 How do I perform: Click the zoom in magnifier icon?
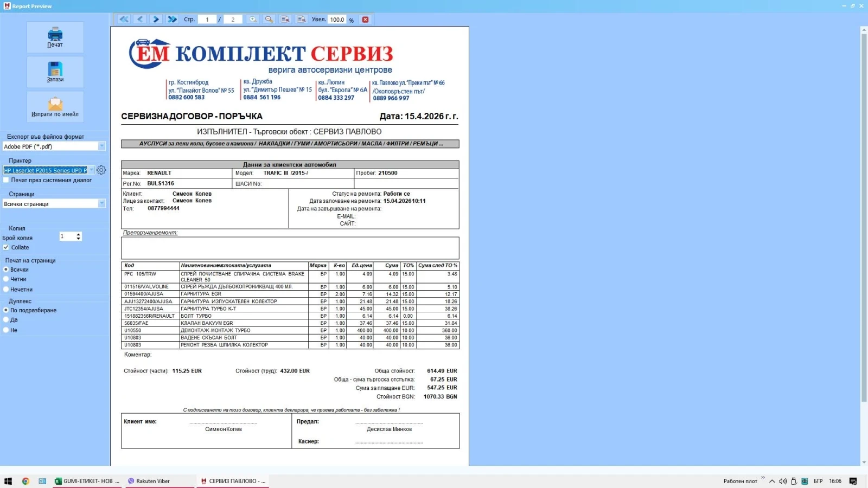[253, 19]
